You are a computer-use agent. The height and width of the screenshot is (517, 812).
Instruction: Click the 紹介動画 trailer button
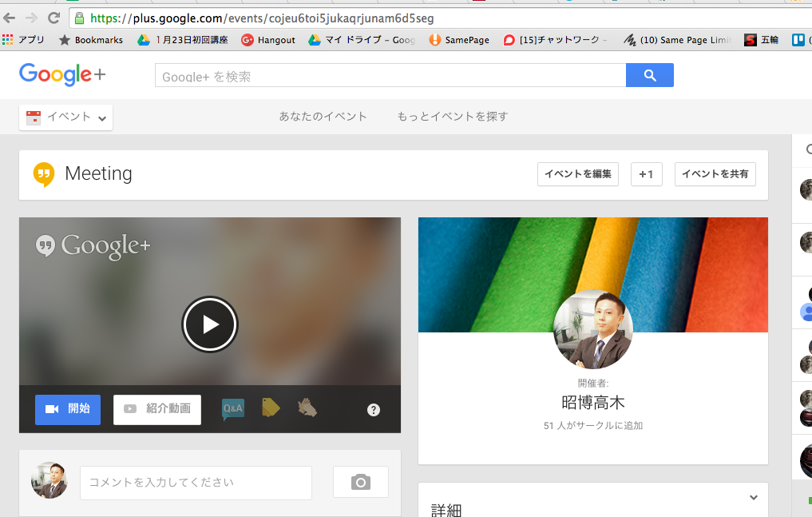click(157, 410)
